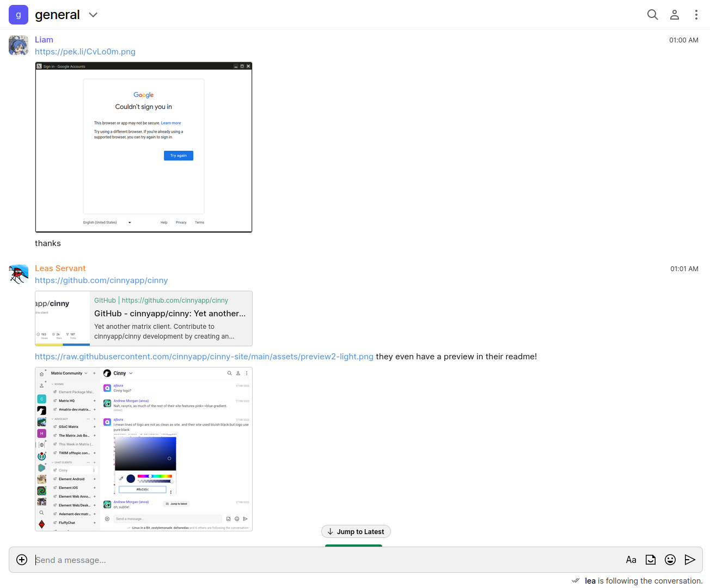Click the cinny repository preview thumbnail
Image resolution: width=710 pixels, height=588 pixels.
tap(63, 318)
